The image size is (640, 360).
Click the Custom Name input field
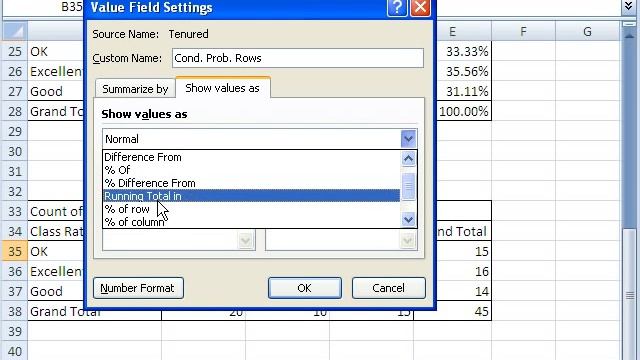coord(298,58)
